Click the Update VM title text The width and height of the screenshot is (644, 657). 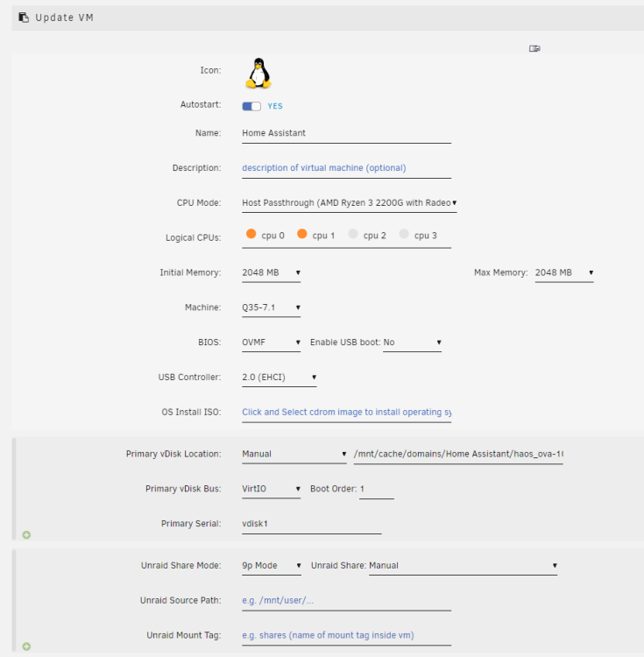pyautogui.click(x=65, y=18)
